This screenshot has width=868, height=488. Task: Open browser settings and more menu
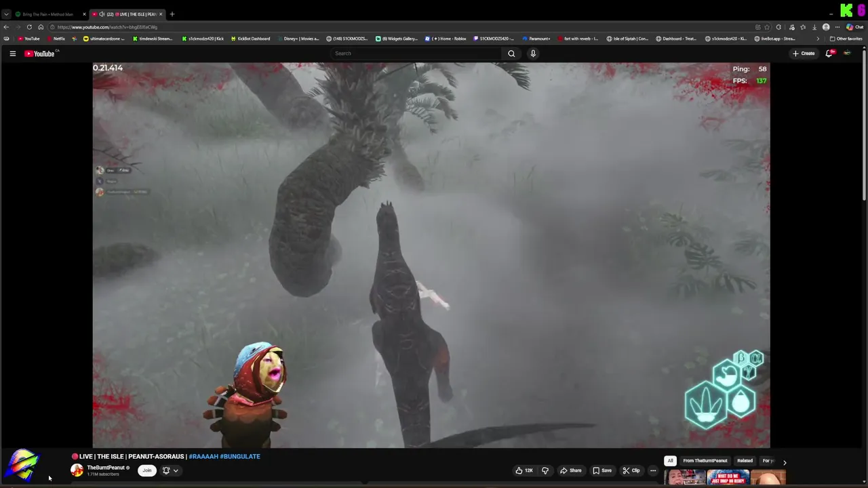[x=837, y=27]
